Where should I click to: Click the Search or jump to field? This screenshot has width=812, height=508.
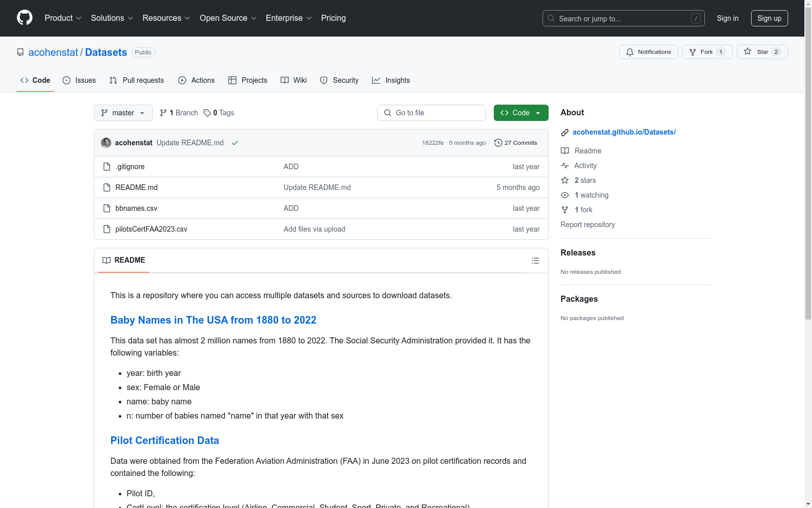(624, 18)
